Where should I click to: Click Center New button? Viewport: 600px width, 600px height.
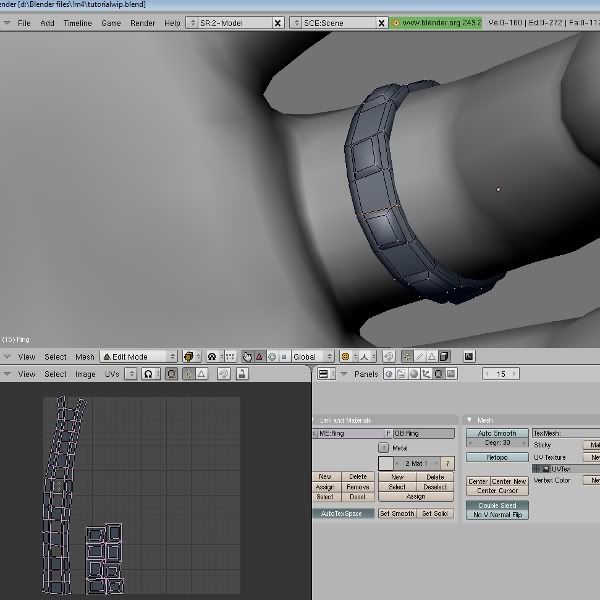(509, 481)
